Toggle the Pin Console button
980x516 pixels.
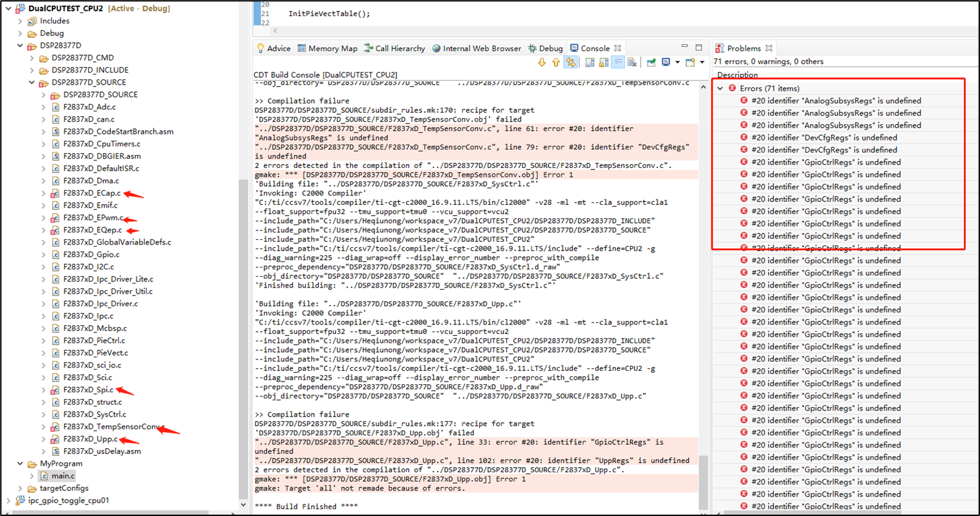tap(651, 62)
